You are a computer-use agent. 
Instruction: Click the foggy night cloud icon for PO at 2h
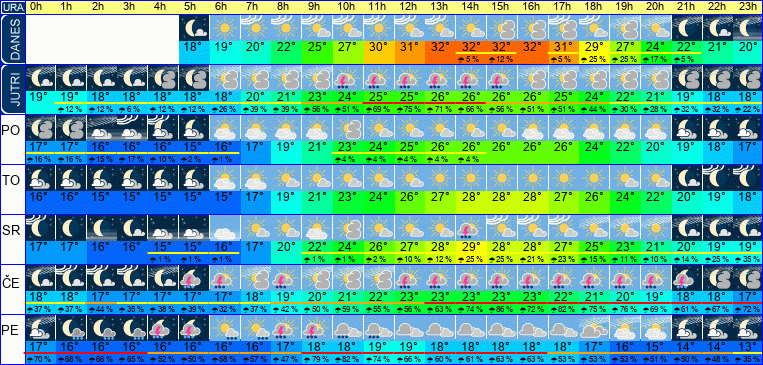pyautogui.click(x=101, y=128)
